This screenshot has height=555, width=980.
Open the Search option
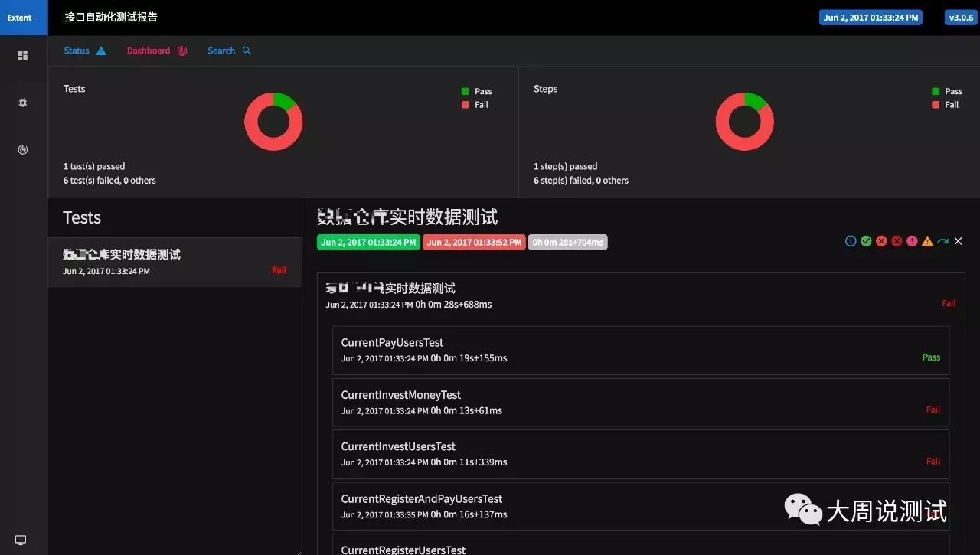(229, 51)
